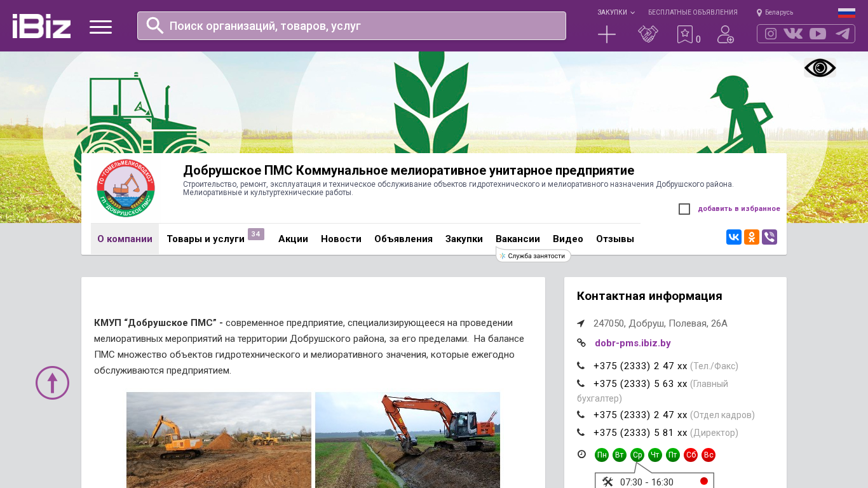The image size is (868, 488).
Task: Open the yellow excavator photo
Action: [x=219, y=440]
